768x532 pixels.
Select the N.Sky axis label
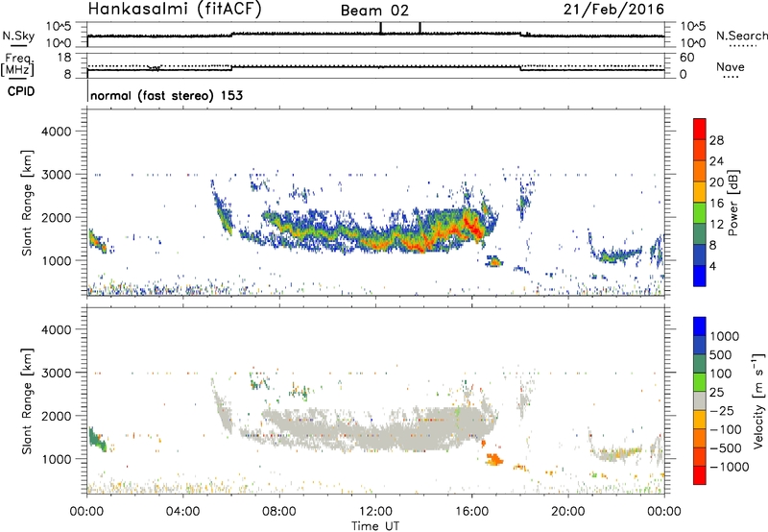[18, 36]
